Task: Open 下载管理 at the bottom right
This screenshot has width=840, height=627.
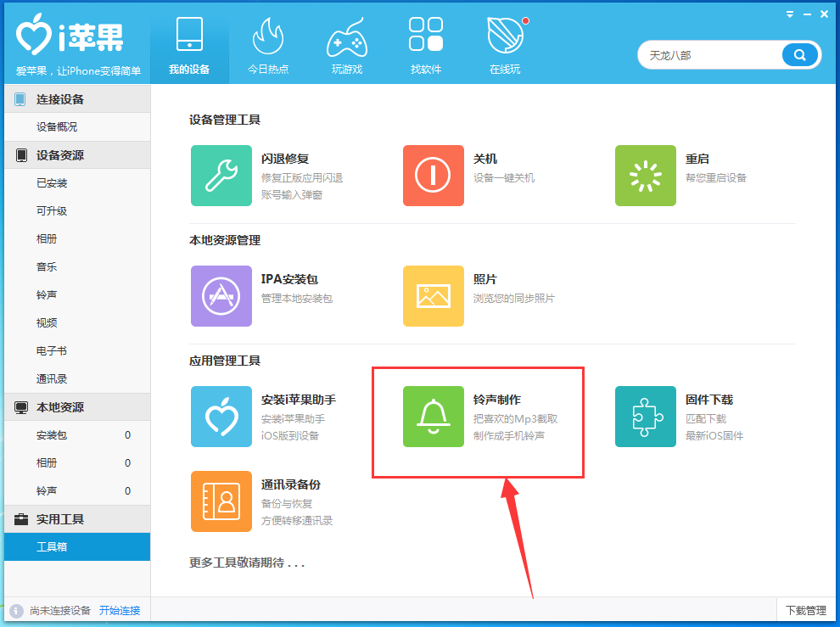Action: (x=806, y=610)
